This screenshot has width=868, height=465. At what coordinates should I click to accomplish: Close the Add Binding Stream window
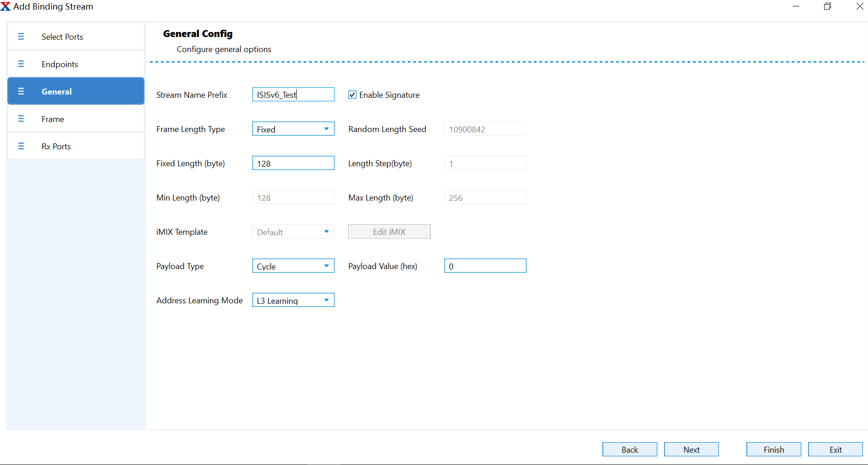(860, 6)
